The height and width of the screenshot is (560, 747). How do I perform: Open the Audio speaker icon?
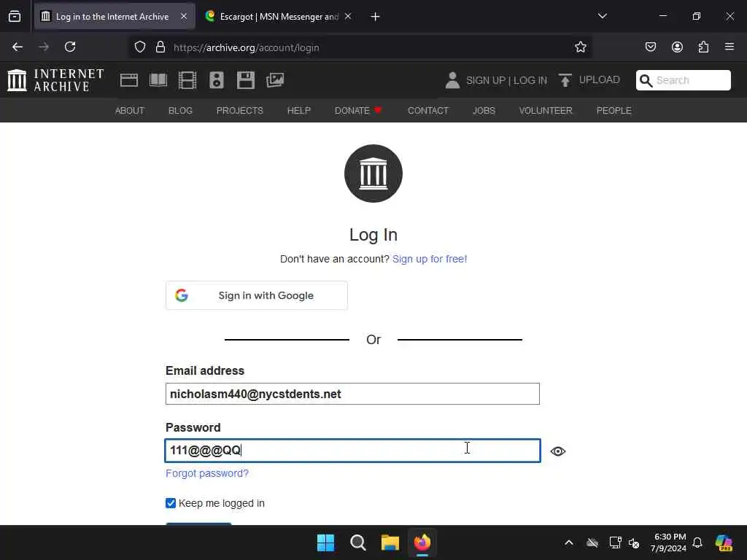click(216, 80)
